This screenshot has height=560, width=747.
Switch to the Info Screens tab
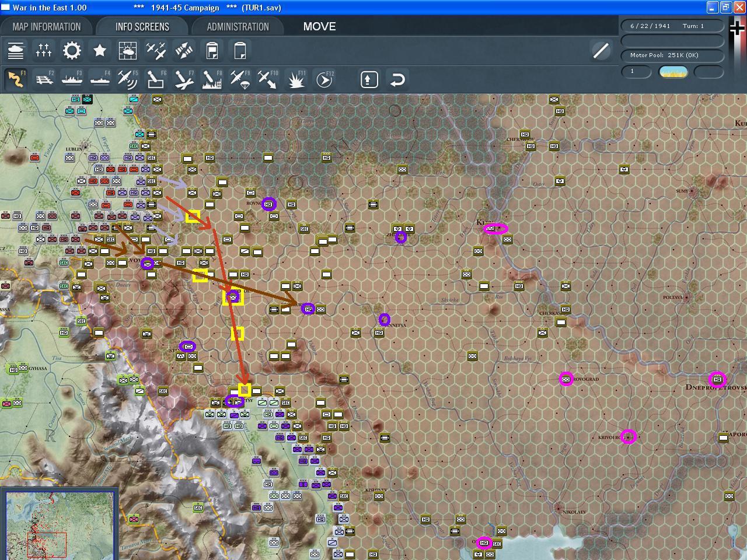point(142,27)
